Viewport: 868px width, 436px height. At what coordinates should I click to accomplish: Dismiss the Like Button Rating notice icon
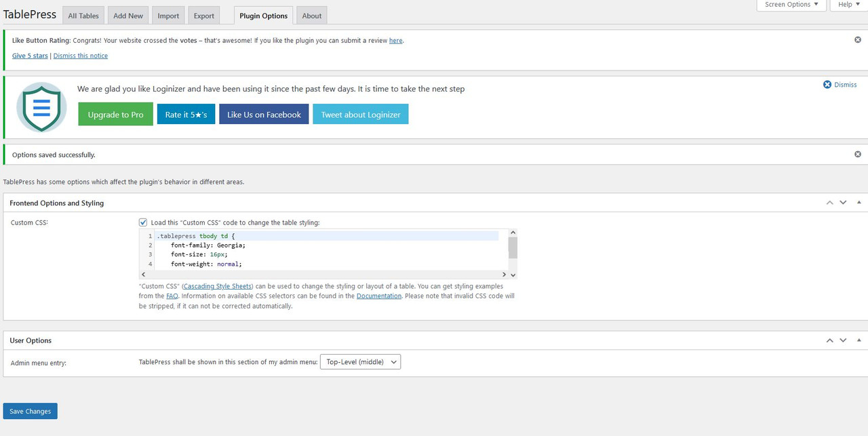858,40
